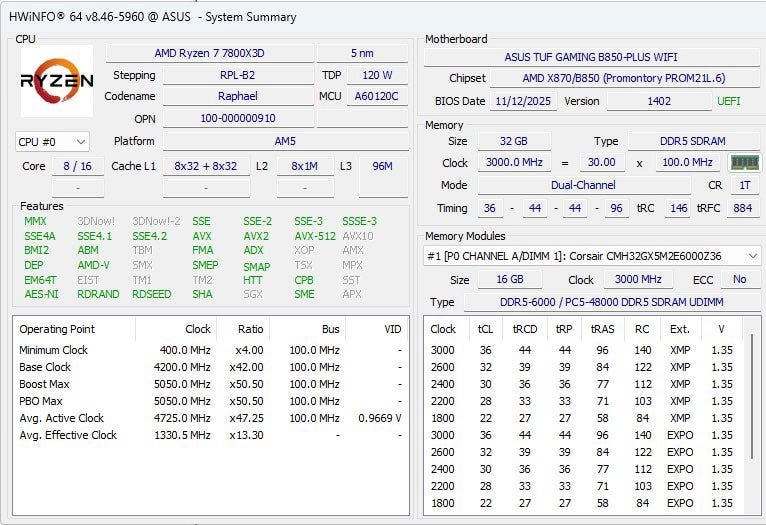This screenshot has height=525, width=766.
Task: Click the tRAS column header
Action: tap(602, 329)
